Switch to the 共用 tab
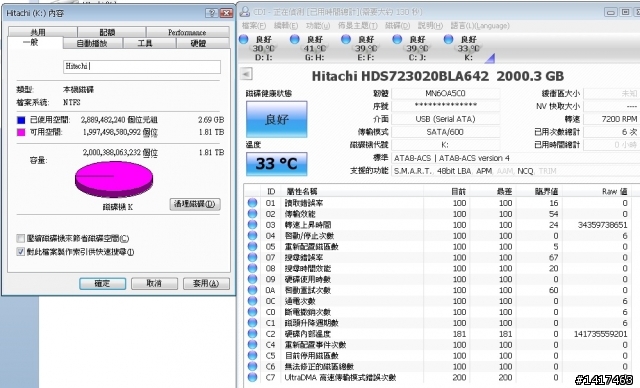 pos(42,32)
